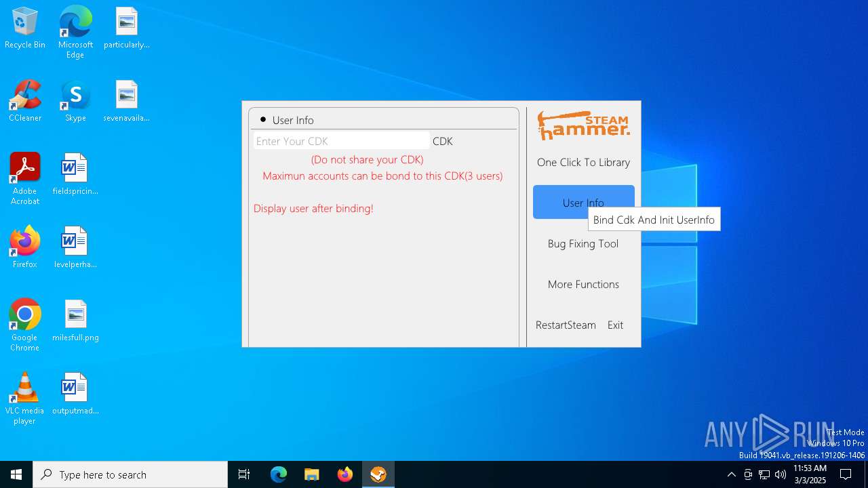Viewport: 868px width, 488px height.
Task: Open Microsoft Edge from the taskbar
Action: coord(279,474)
